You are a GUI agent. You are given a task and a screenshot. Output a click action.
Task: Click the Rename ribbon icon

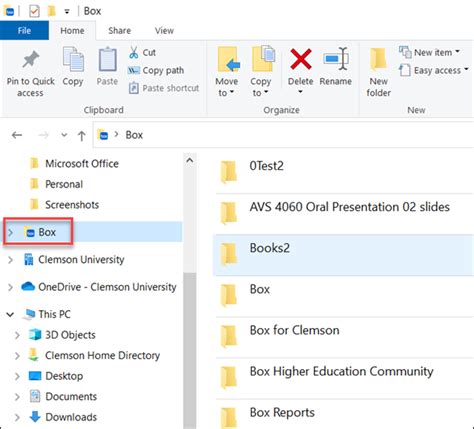336,59
